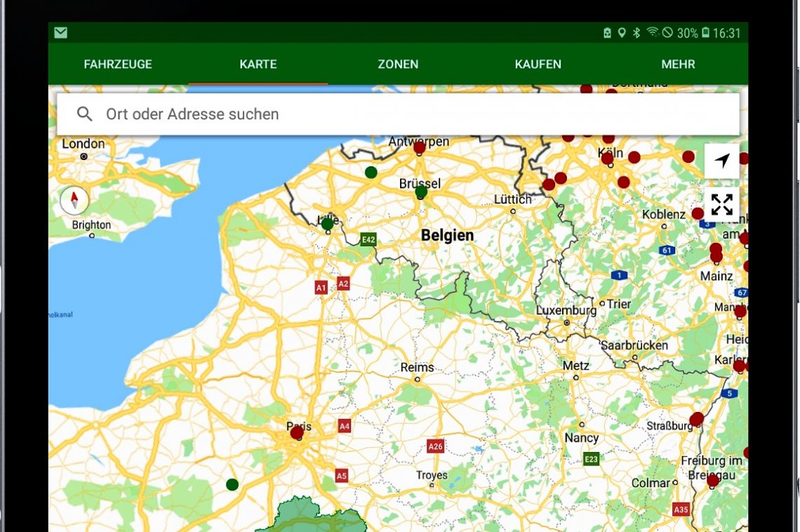Select the red marker at Paris
Screen dimensions: 800x532
click(297, 433)
